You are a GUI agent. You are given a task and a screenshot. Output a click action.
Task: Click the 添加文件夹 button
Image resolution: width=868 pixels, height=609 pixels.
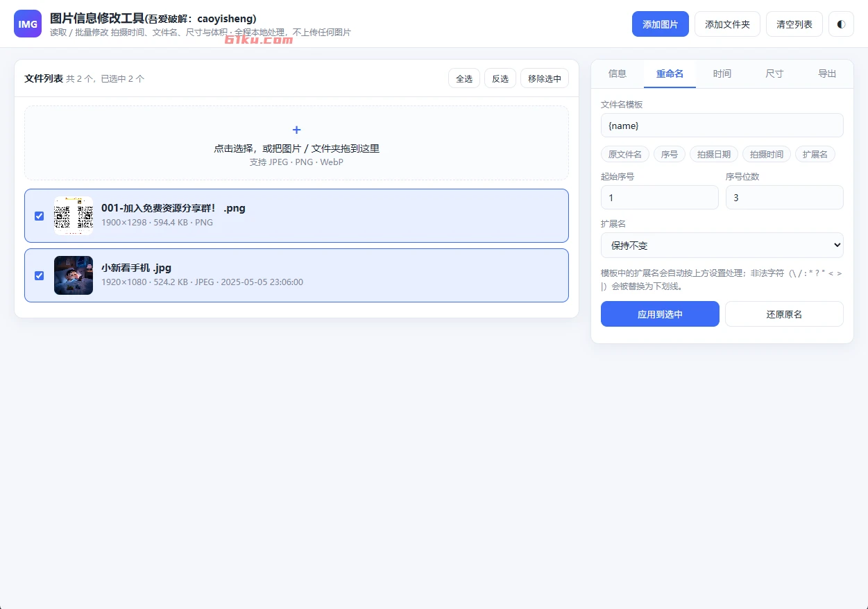point(727,24)
